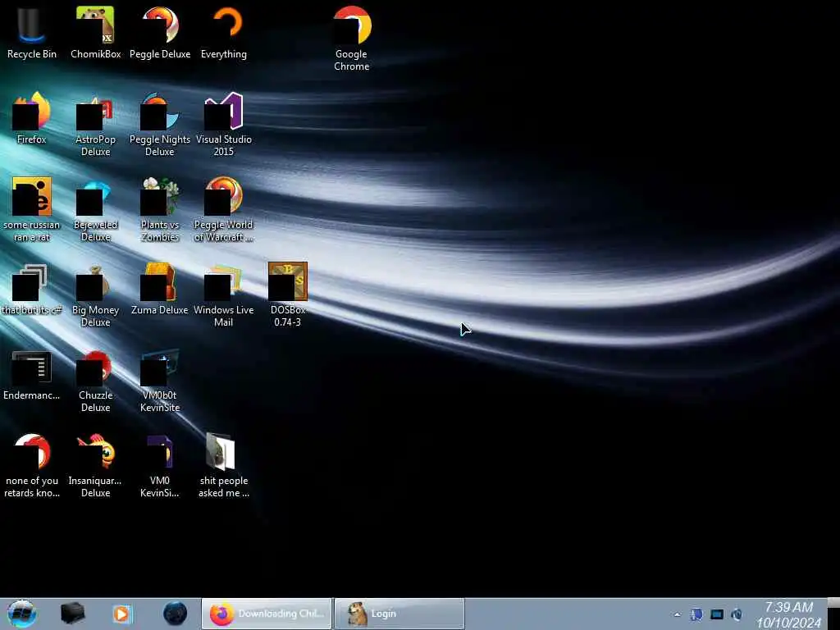Select the 'none of you retards kno...' desktop icon
This screenshot has width=840, height=630.
pos(32,465)
